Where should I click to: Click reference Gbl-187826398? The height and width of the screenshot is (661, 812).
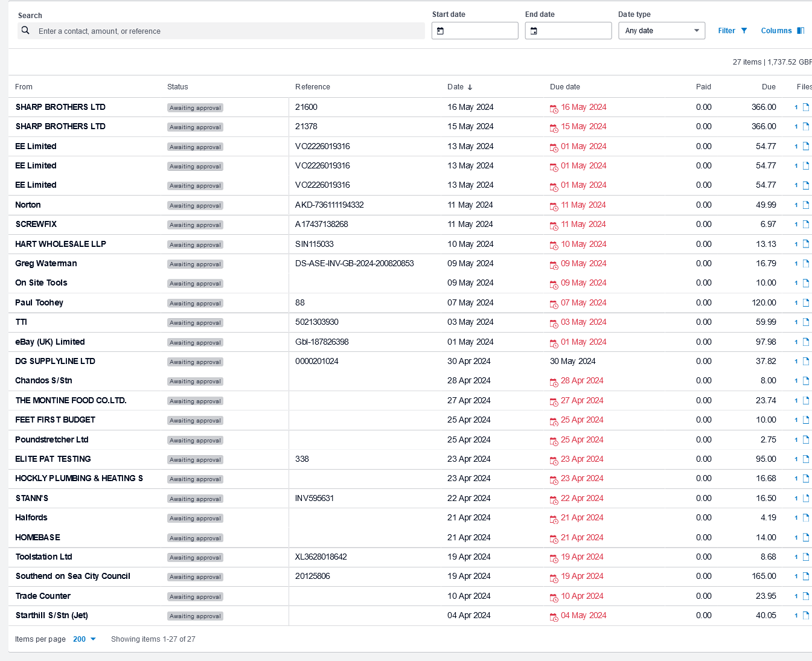coord(322,342)
